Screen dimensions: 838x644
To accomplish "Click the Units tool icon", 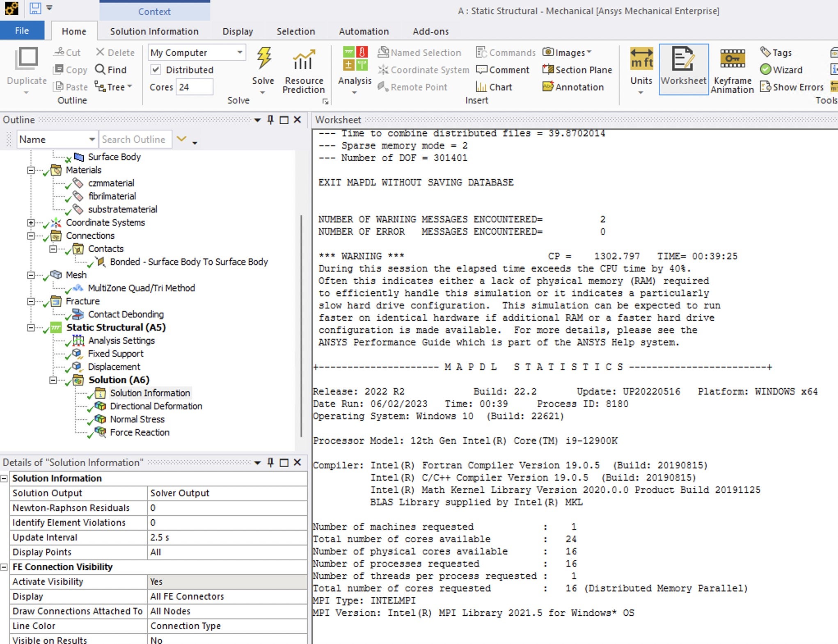I will click(x=641, y=59).
